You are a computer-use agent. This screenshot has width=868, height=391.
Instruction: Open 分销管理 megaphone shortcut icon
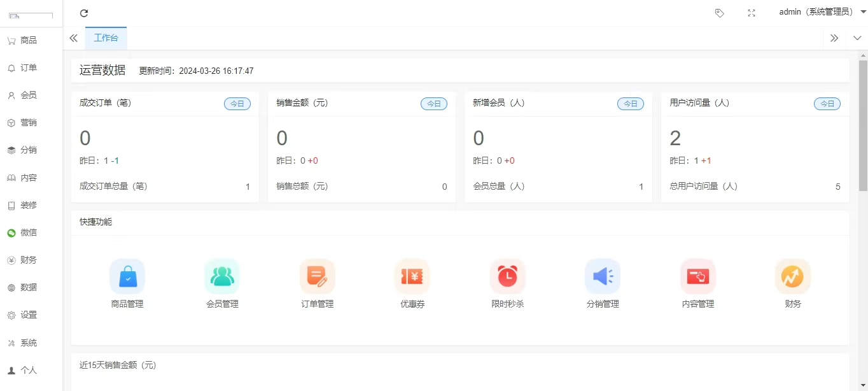point(603,276)
